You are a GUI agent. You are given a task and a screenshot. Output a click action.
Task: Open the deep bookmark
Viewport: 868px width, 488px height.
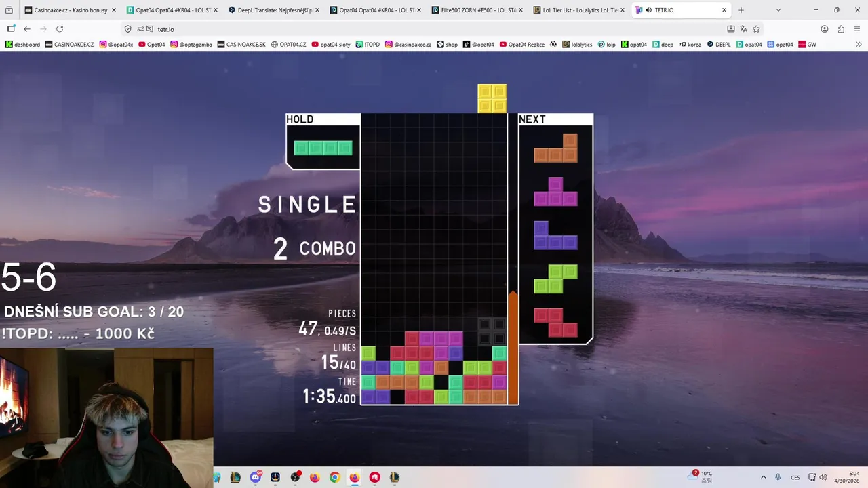click(x=663, y=45)
